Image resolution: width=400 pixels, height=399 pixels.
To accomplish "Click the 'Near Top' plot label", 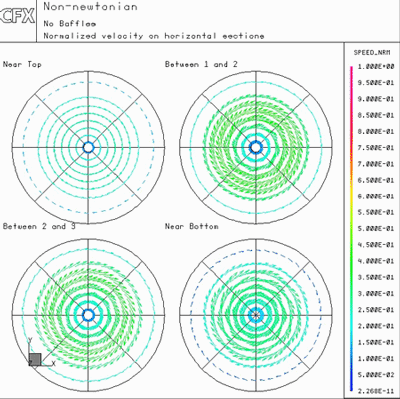I will click(x=22, y=64).
